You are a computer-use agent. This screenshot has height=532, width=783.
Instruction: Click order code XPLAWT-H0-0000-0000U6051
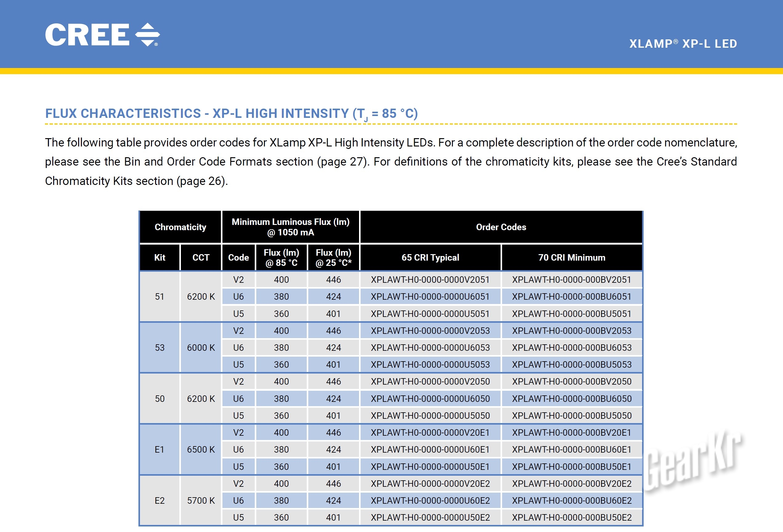point(430,297)
